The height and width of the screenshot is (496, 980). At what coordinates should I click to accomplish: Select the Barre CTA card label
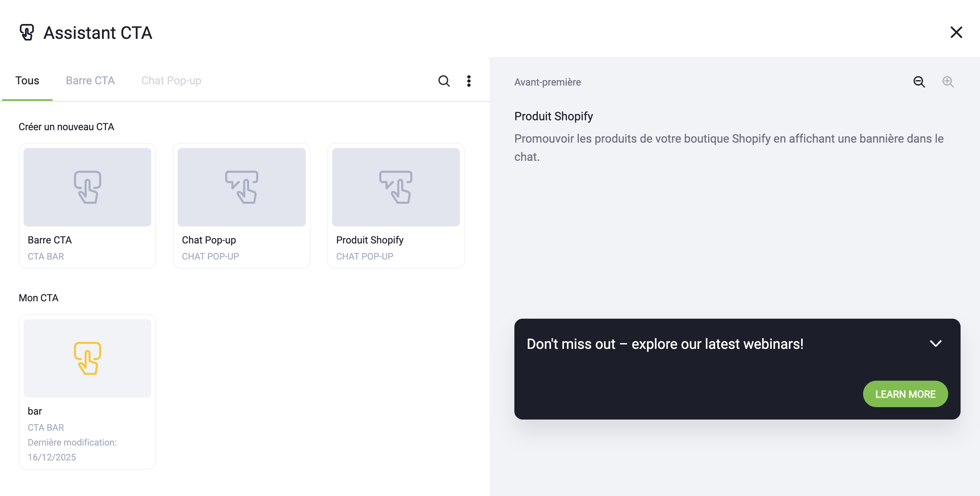tap(50, 240)
